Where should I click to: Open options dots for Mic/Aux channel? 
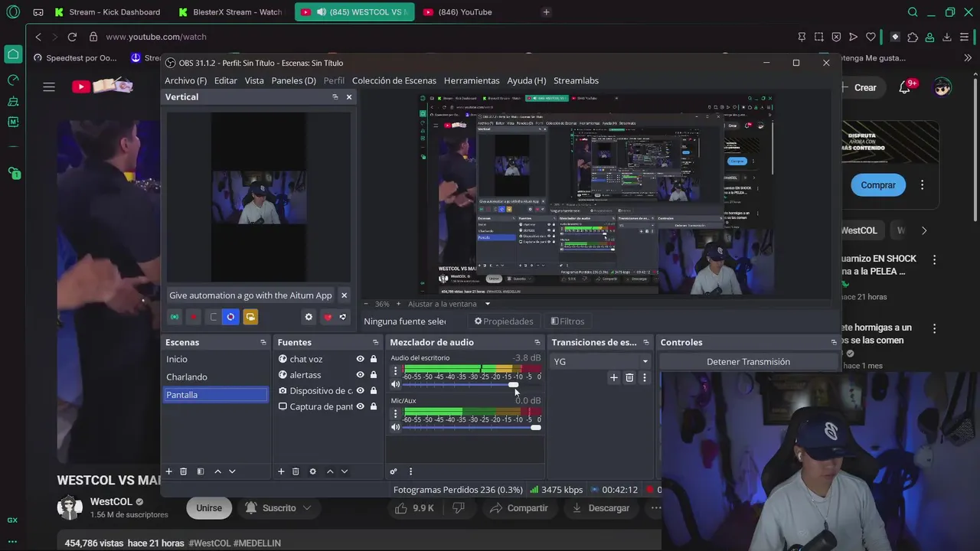396,414
